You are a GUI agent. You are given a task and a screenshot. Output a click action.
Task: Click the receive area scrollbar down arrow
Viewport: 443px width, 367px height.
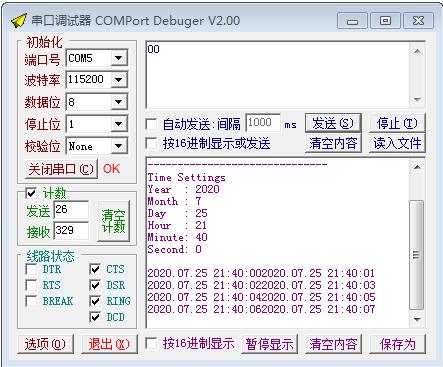click(x=417, y=320)
